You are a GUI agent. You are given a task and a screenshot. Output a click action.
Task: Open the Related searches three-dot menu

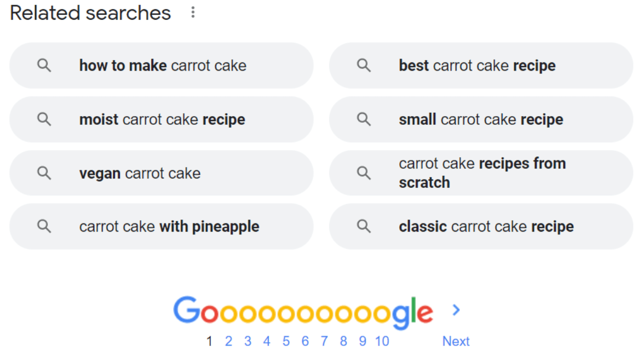pos(193,13)
